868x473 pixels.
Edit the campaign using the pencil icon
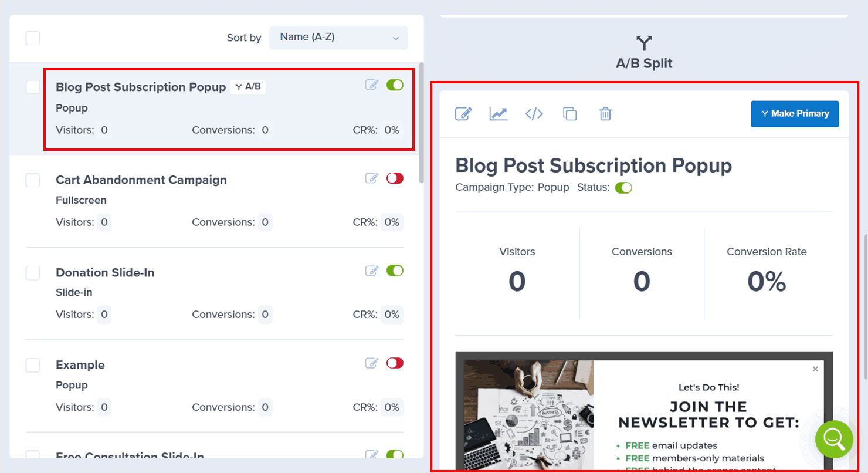click(463, 114)
